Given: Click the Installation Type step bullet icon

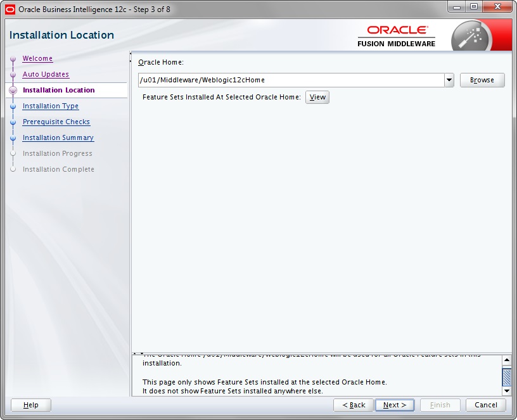Looking at the screenshot, I should 13,106.
